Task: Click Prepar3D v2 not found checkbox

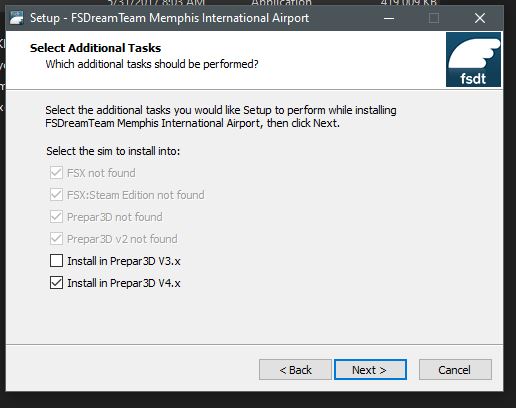Action: click(x=56, y=239)
